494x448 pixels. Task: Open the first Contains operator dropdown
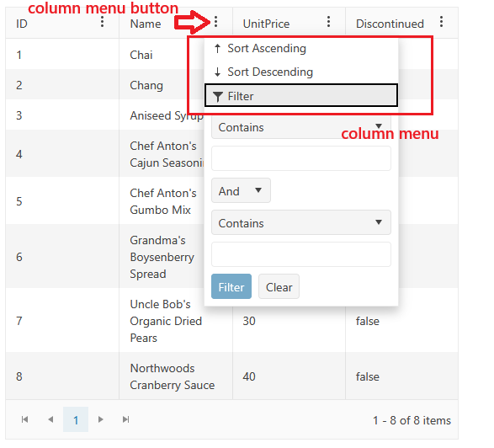click(x=301, y=127)
